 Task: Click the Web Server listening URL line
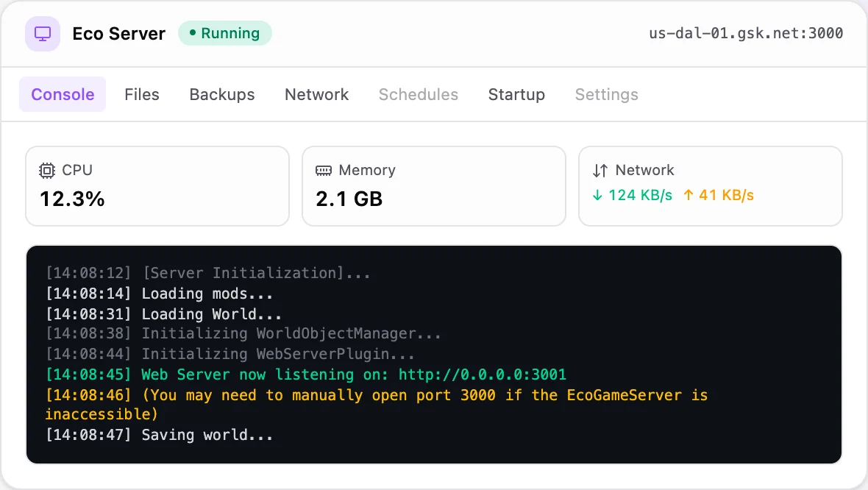(305, 374)
